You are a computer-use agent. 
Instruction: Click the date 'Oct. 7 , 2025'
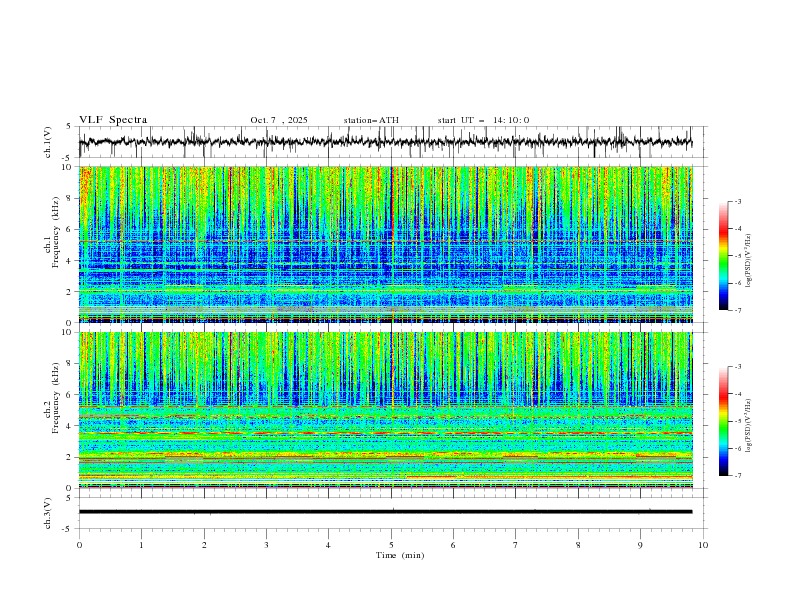(x=279, y=120)
